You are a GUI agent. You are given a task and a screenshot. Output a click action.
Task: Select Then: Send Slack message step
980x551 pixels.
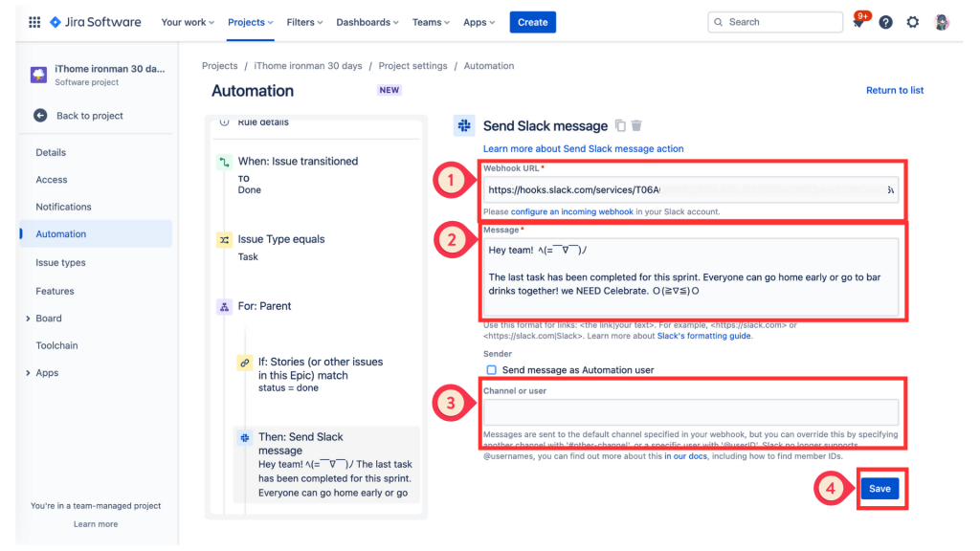(325, 465)
